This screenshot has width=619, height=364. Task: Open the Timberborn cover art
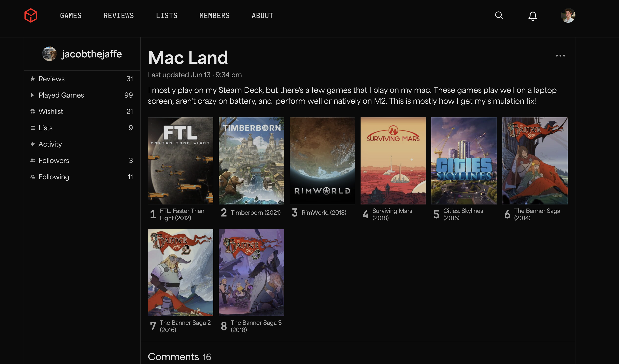(x=251, y=161)
